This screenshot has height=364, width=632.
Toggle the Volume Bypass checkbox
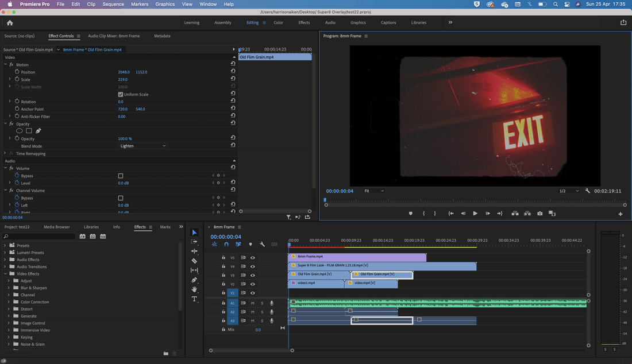pos(121,176)
